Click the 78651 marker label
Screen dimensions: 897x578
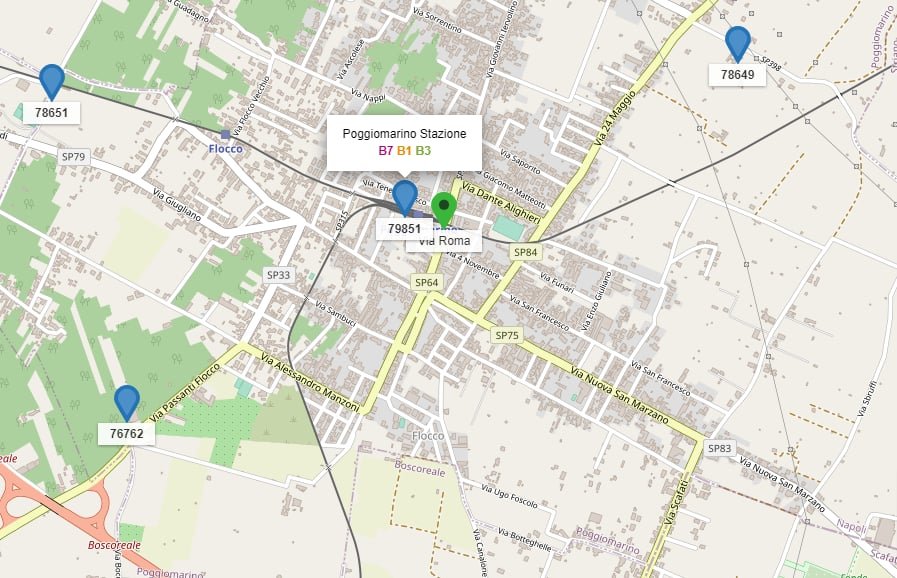click(51, 113)
